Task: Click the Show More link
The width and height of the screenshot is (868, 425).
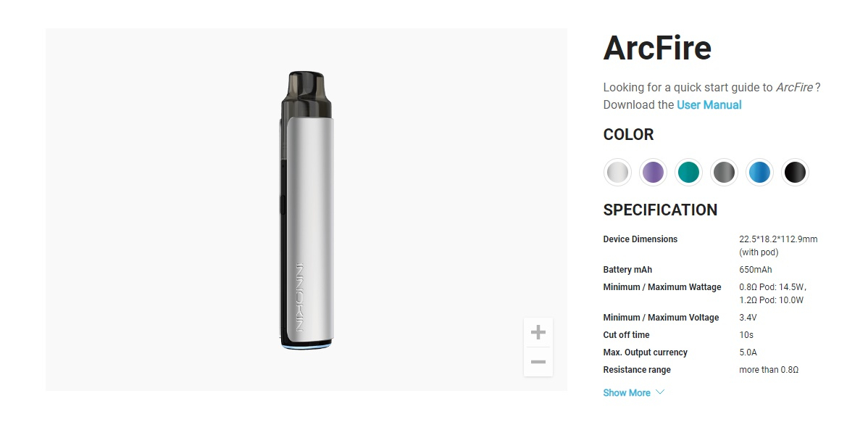Action: coord(627,393)
